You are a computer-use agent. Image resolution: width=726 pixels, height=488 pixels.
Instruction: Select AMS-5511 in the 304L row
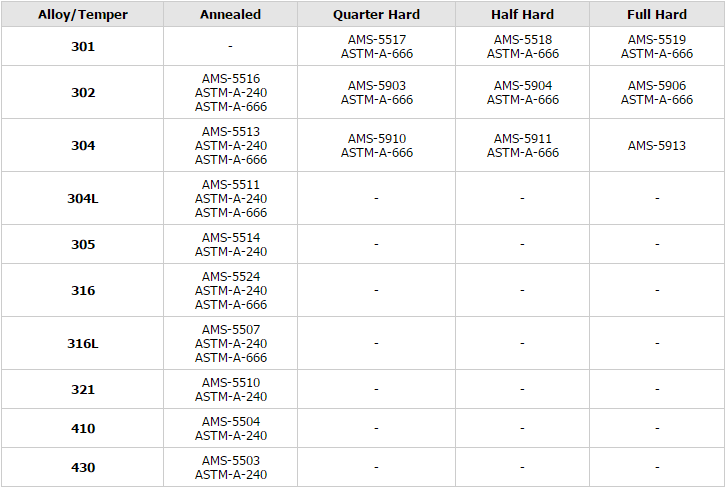(231, 185)
